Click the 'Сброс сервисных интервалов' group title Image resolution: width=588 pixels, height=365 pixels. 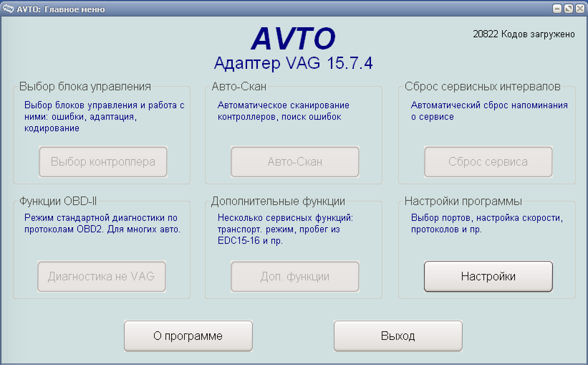point(482,86)
